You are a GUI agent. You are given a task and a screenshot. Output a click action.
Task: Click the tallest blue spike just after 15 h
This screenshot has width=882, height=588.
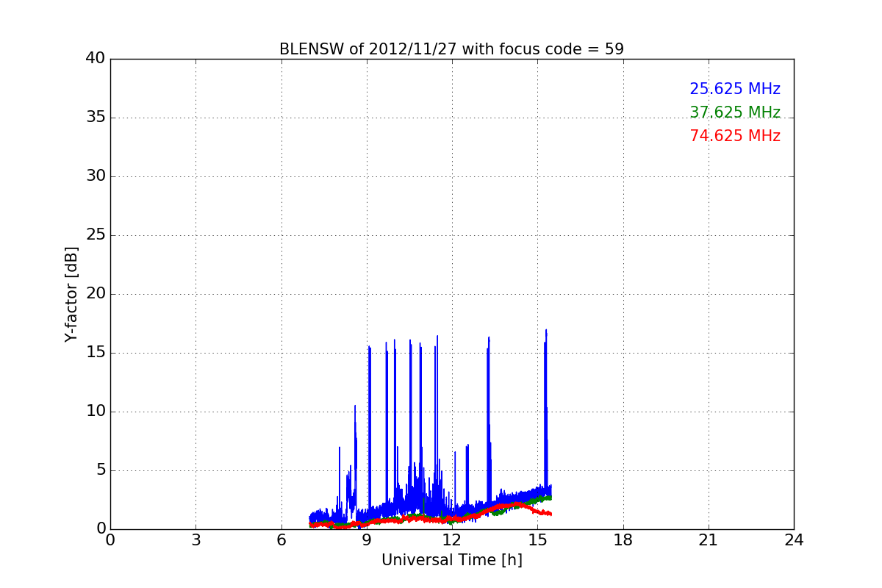pos(546,330)
